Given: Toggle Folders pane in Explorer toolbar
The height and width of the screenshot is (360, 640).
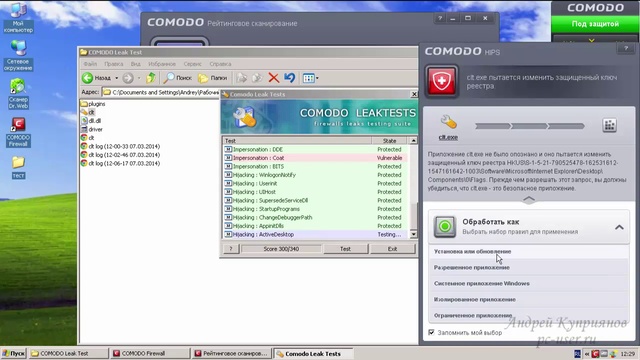Looking at the screenshot, I should point(212,78).
